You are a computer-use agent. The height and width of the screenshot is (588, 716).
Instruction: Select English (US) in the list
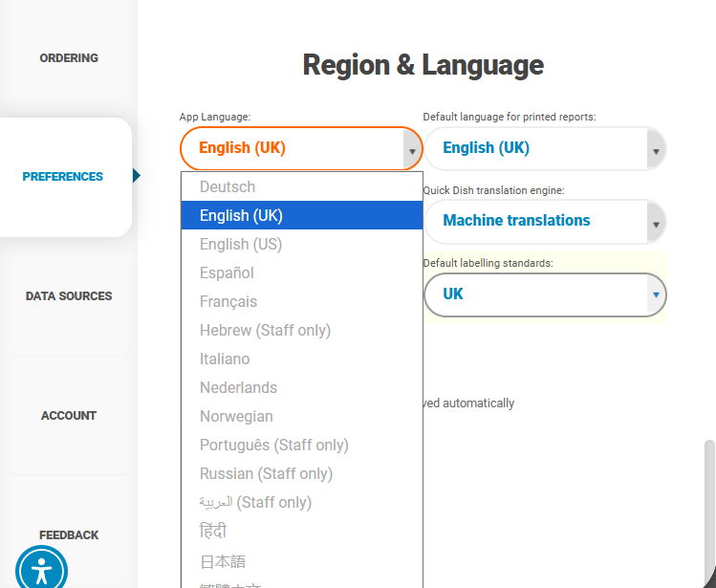point(241,245)
